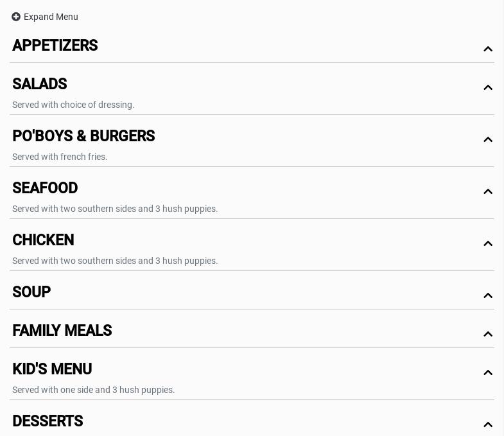Toggle the Salads section chevron

click(488, 87)
